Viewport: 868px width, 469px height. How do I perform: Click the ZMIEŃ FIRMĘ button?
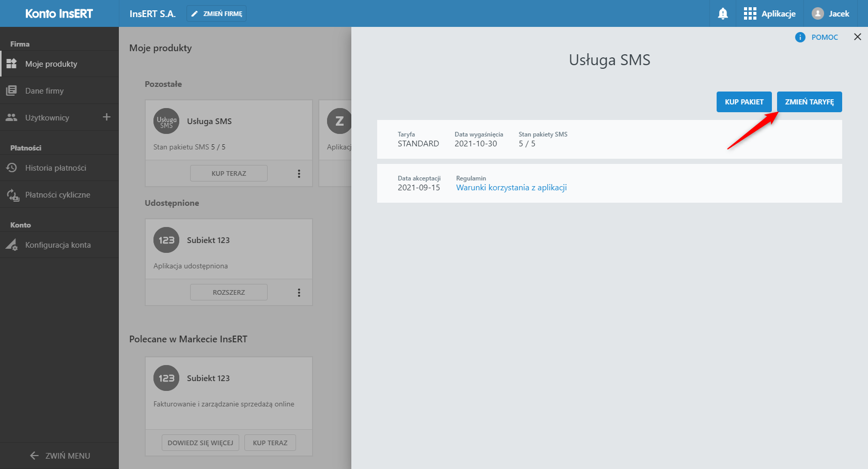(216, 14)
